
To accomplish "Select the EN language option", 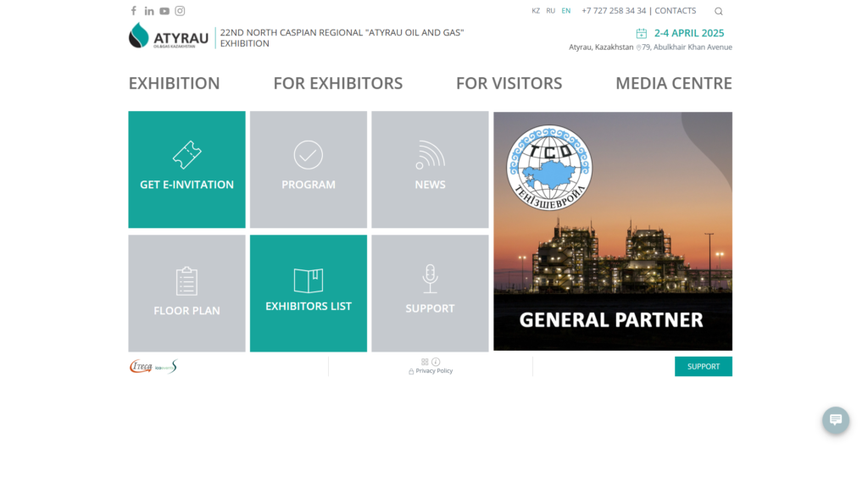I will 565,11.
